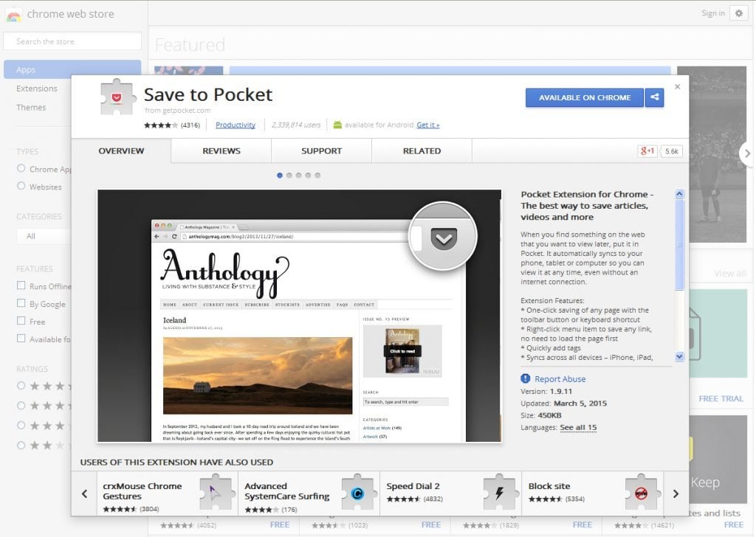Click the Report Abuse link
756x537 pixels.
coord(560,379)
